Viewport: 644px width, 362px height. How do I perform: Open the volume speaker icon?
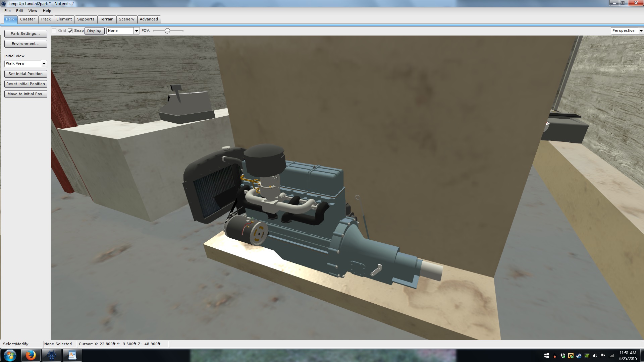[x=595, y=356]
